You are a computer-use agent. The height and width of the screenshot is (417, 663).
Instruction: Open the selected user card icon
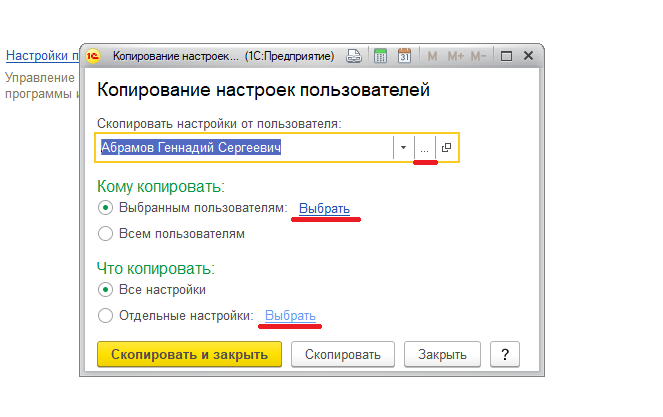point(446,148)
